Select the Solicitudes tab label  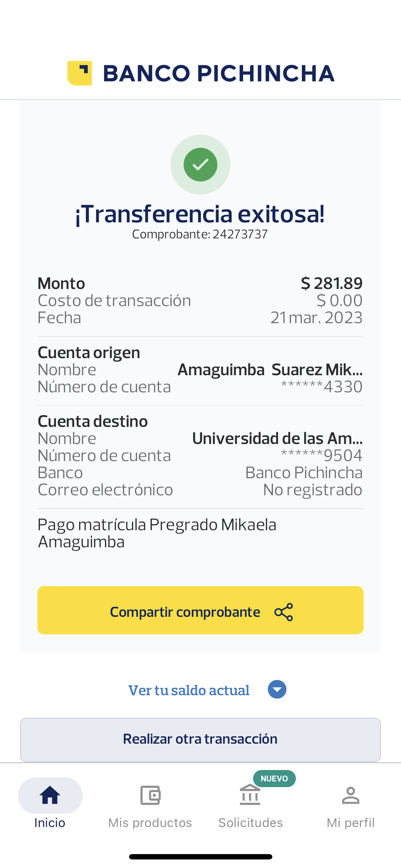coord(251,823)
